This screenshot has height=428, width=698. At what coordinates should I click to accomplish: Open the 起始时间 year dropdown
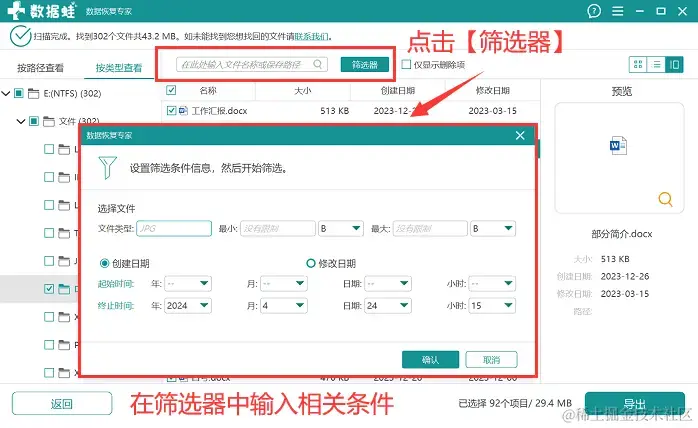point(188,284)
